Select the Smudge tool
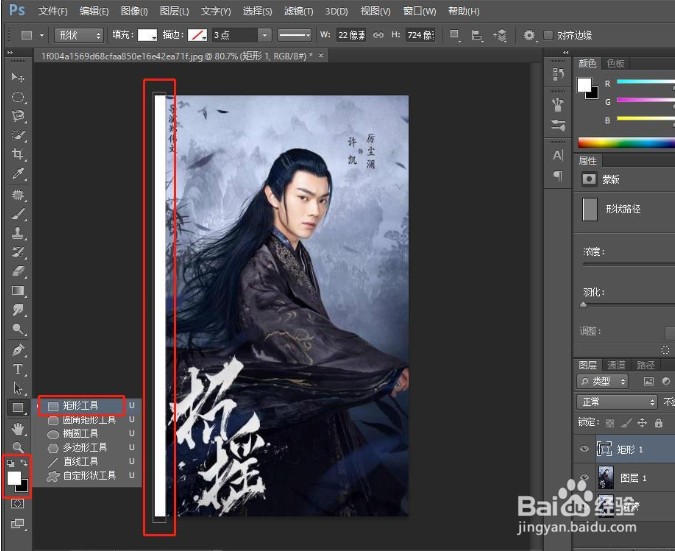Image resolution: width=675 pixels, height=551 pixels. click(18, 310)
